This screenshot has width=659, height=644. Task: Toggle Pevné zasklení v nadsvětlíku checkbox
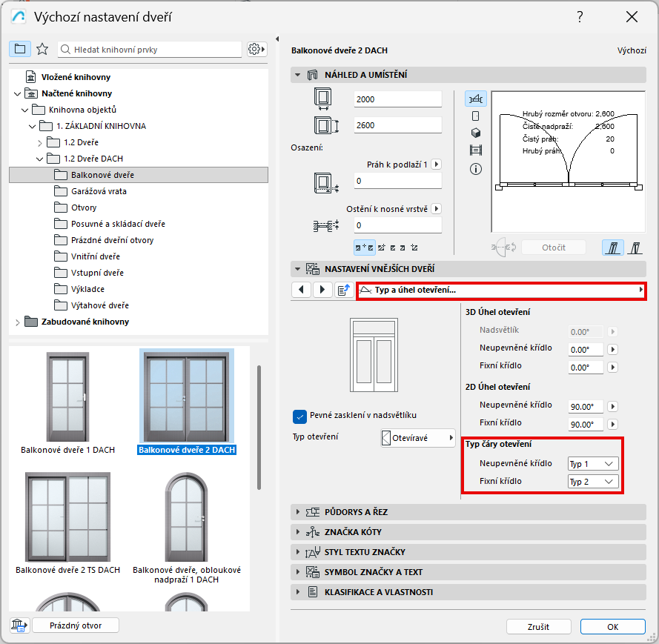[299, 416]
